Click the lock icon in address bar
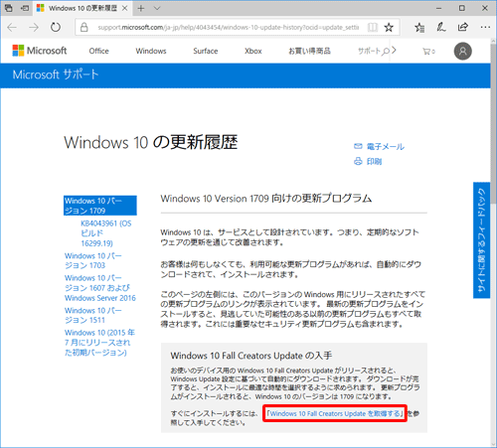The width and height of the screenshot is (497, 448). click(84, 27)
